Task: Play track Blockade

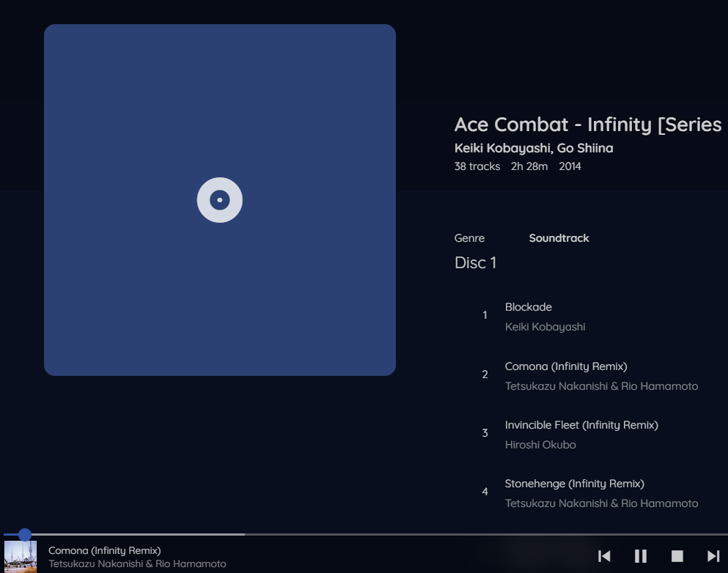Action: point(529,307)
